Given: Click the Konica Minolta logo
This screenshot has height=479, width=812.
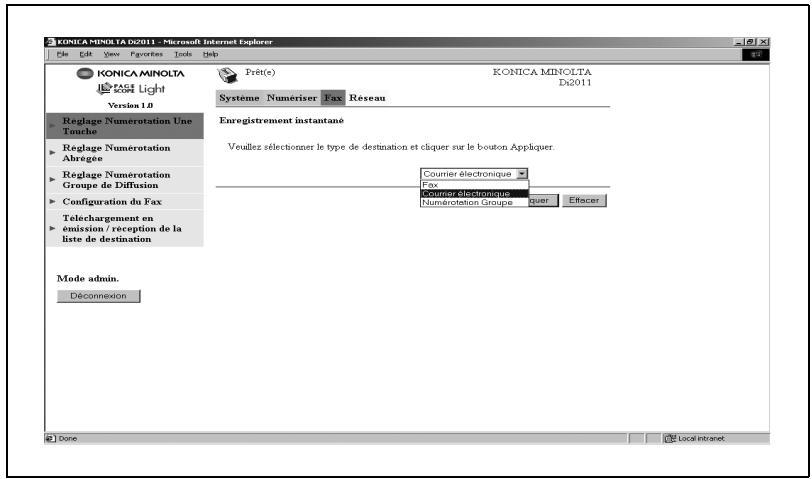Looking at the screenshot, I should pos(130,74).
